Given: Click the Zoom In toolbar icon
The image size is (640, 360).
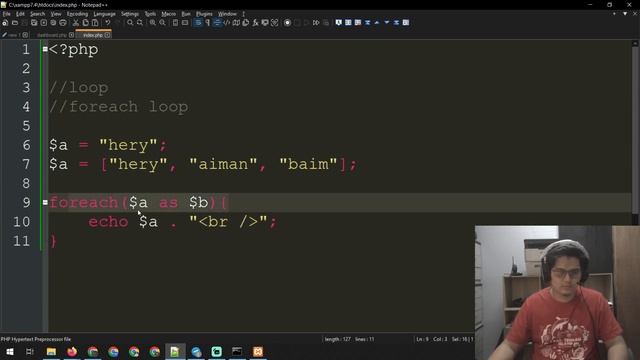Looking at the screenshot, I should pos(153,23).
